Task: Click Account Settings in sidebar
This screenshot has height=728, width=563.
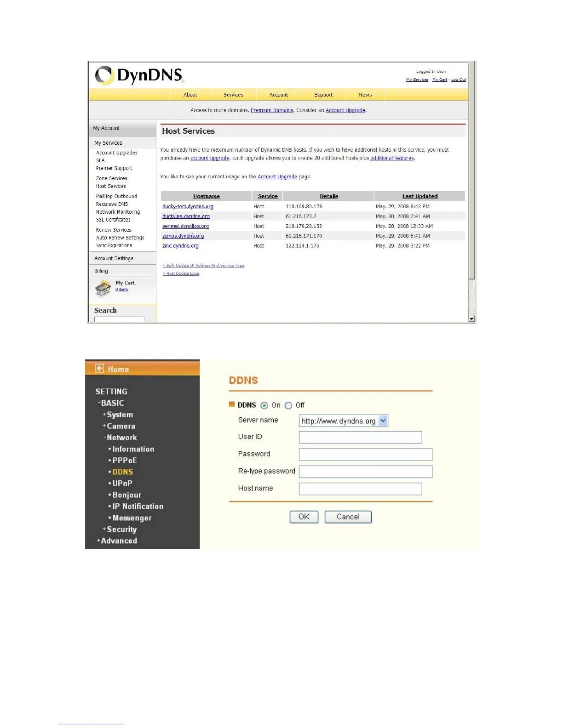Action: [x=114, y=258]
